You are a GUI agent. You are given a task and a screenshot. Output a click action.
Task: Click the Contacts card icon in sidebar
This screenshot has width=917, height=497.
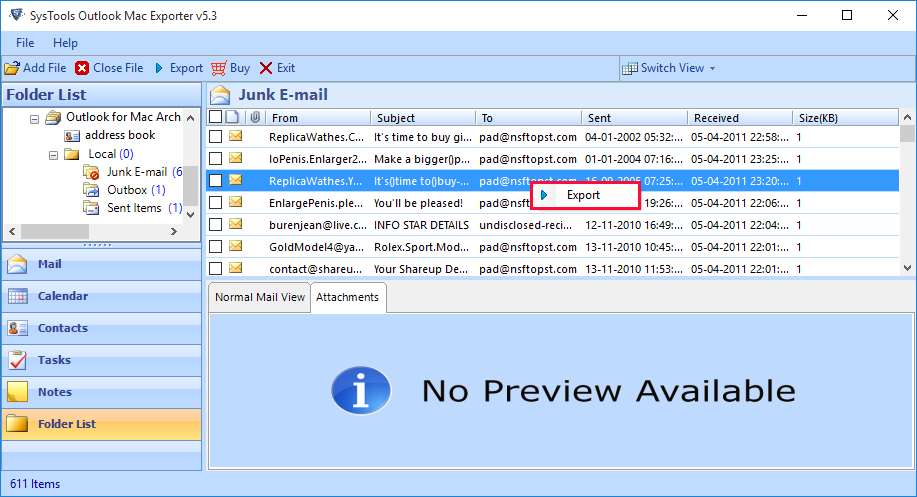tap(18, 329)
